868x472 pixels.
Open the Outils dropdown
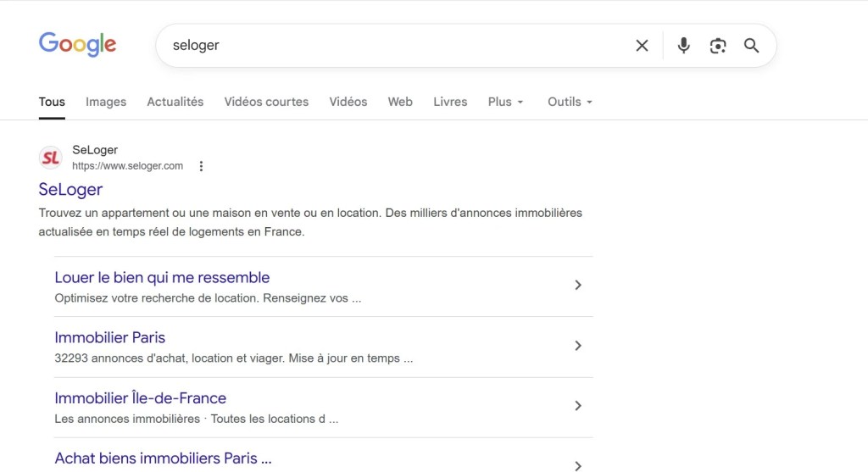coord(570,102)
